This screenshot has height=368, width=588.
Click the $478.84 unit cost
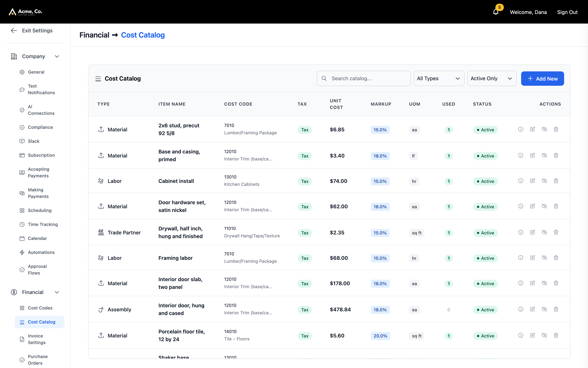point(340,309)
